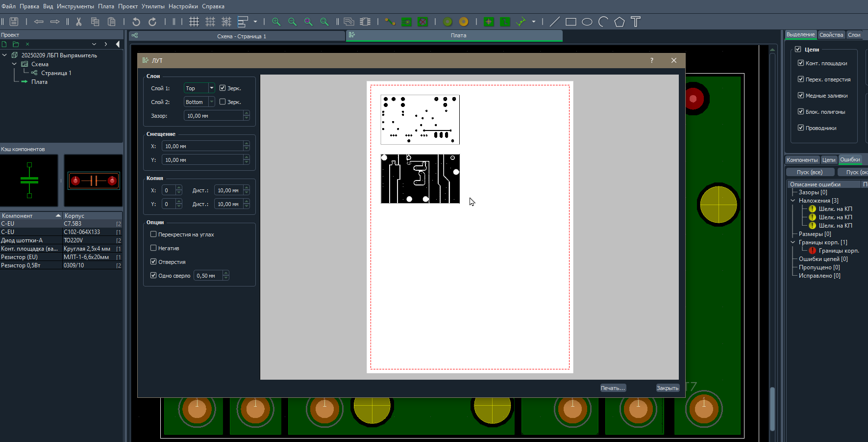The height and width of the screenshot is (442, 868).
Task: Open the Утилиты menu
Action: click(153, 6)
